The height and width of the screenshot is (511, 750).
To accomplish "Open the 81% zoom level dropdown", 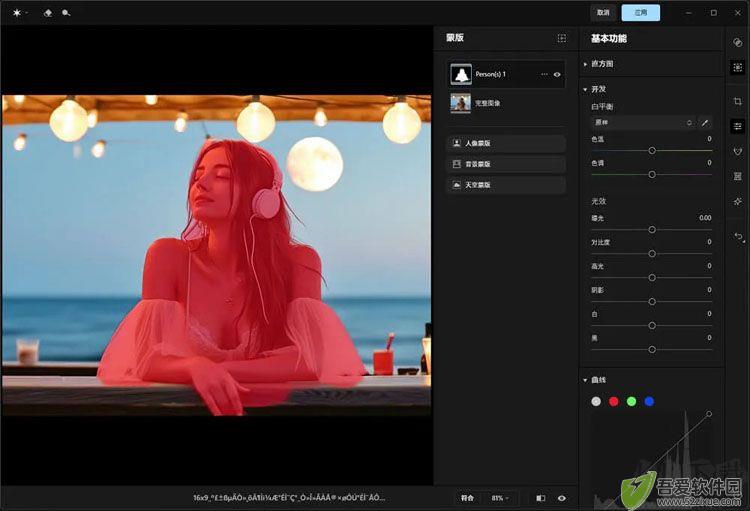I will [500, 498].
